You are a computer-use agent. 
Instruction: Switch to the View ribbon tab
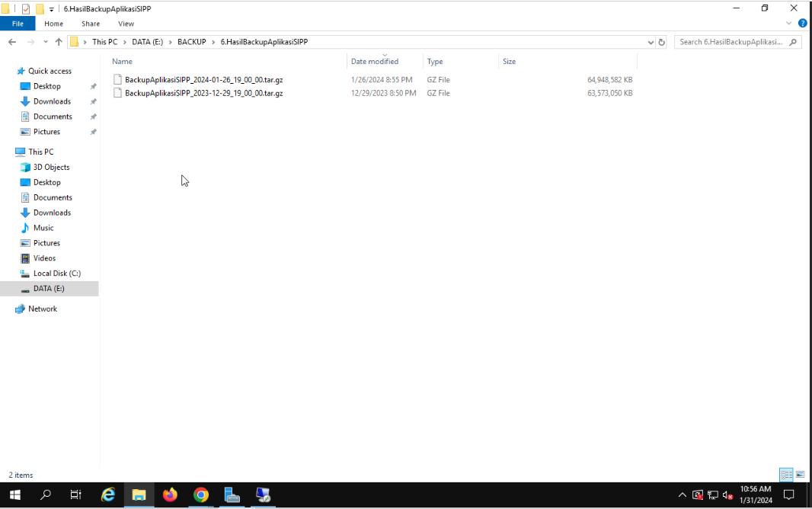(126, 24)
